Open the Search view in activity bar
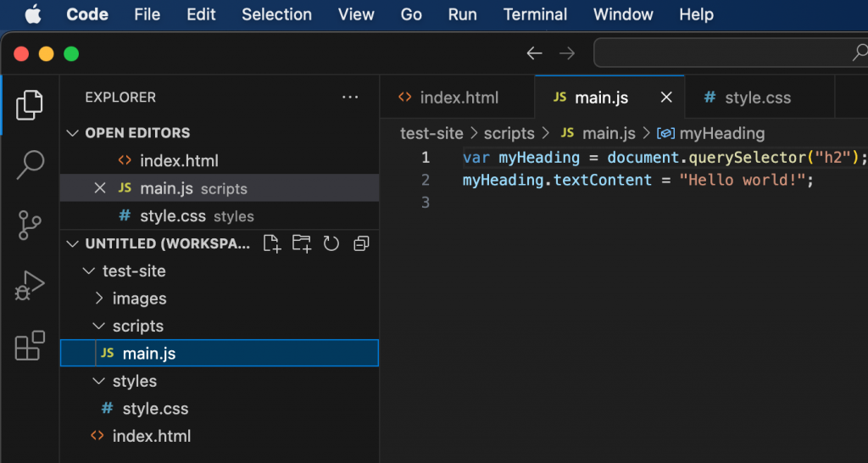 coord(30,165)
